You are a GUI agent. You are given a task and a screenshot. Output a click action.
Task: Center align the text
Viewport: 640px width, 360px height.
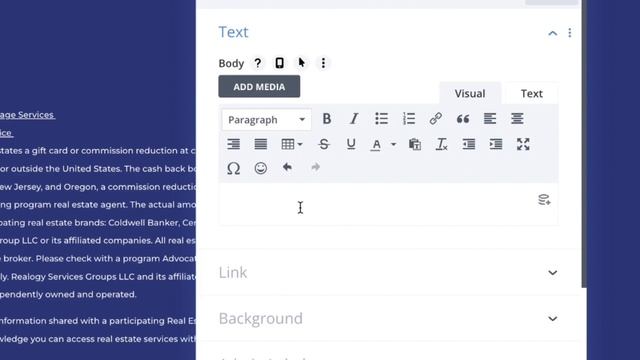tap(517, 119)
